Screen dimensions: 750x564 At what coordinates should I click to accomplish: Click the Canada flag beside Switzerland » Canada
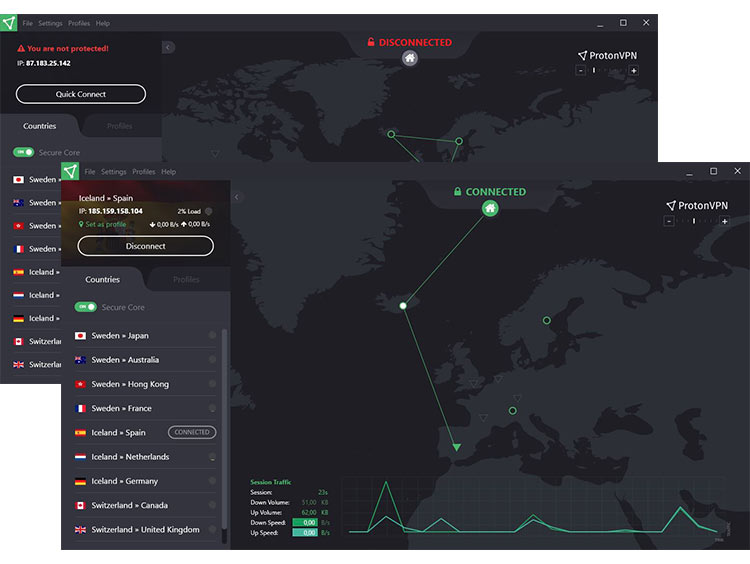[x=80, y=505]
